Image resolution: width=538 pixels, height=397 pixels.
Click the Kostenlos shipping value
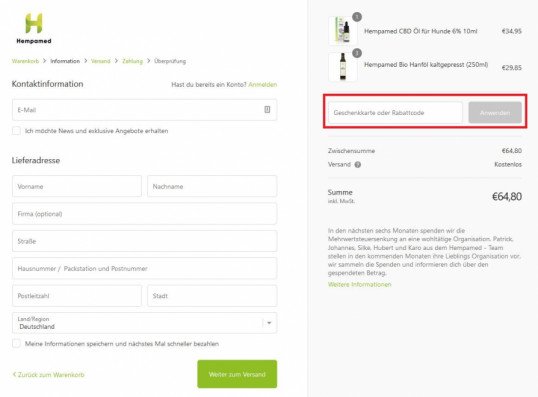coord(508,164)
